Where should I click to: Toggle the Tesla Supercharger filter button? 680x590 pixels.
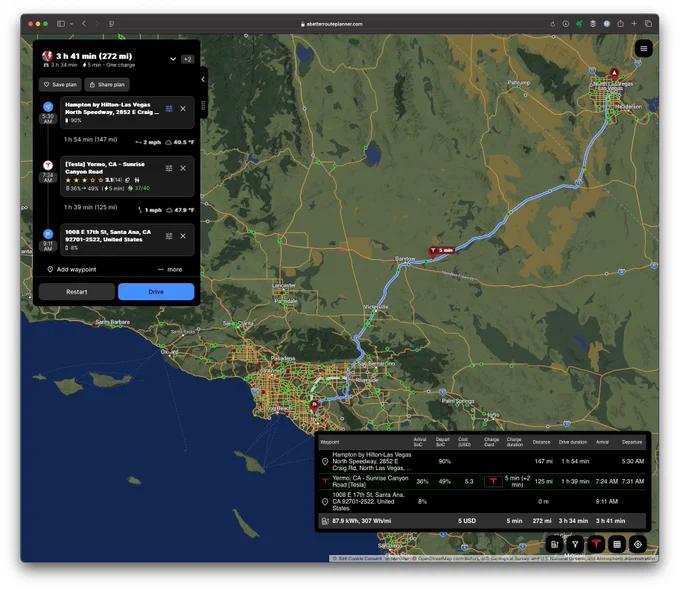point(596,544)
